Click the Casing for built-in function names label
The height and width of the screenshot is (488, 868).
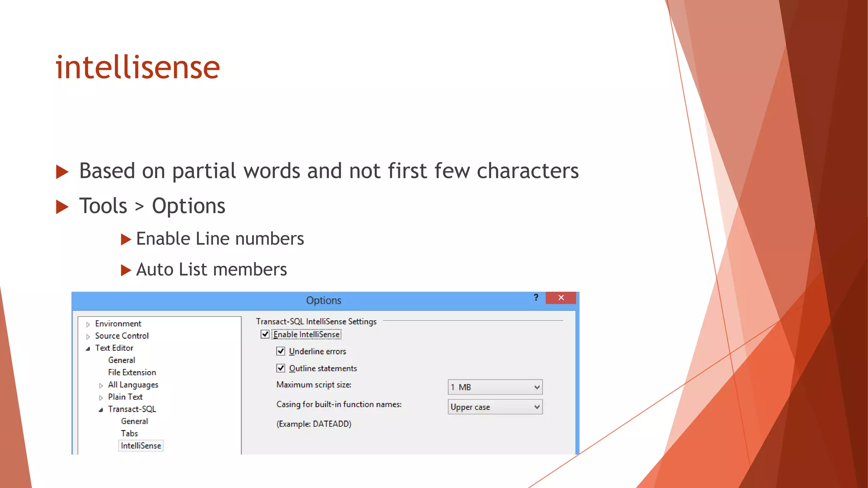(339, 404)
